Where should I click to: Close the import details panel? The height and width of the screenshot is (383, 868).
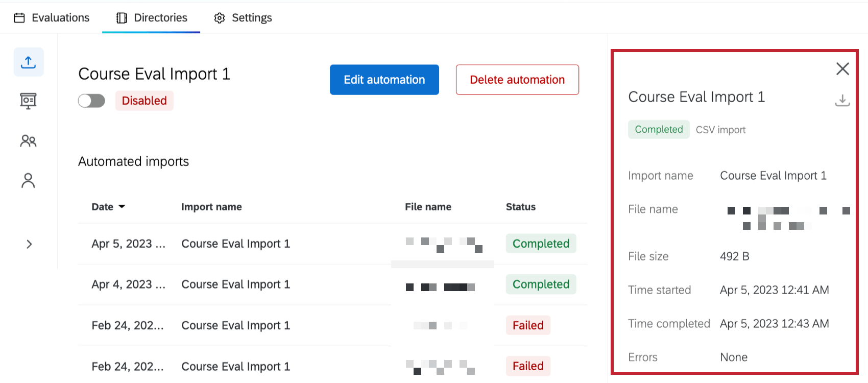click(842, 69)
